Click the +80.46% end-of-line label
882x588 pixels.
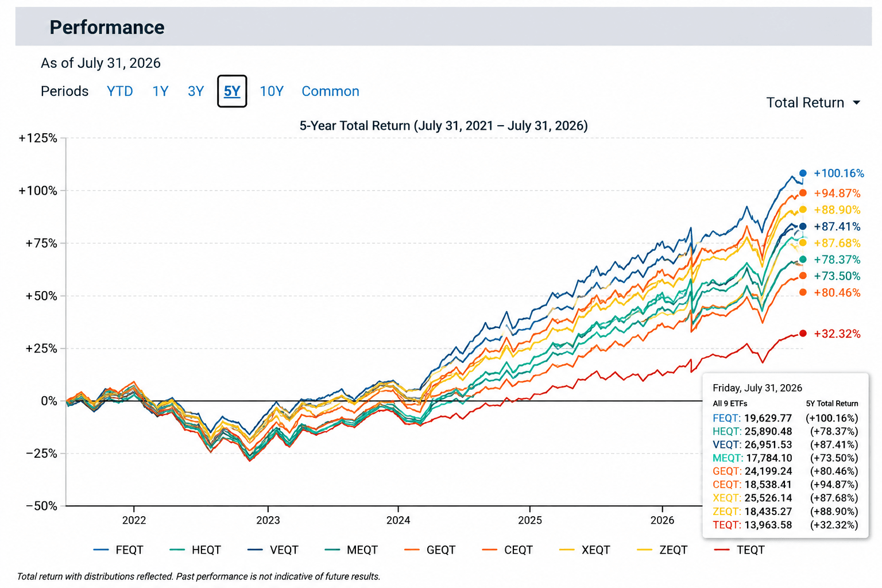(x=837, y=293)
